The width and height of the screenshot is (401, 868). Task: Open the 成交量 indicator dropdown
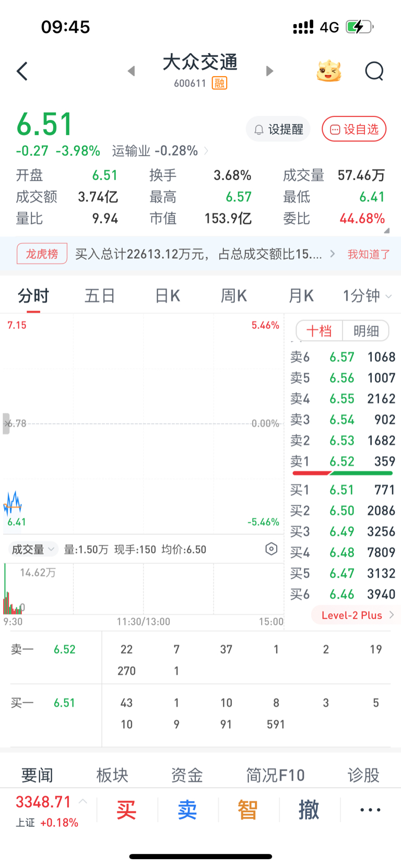pos(32,549)
